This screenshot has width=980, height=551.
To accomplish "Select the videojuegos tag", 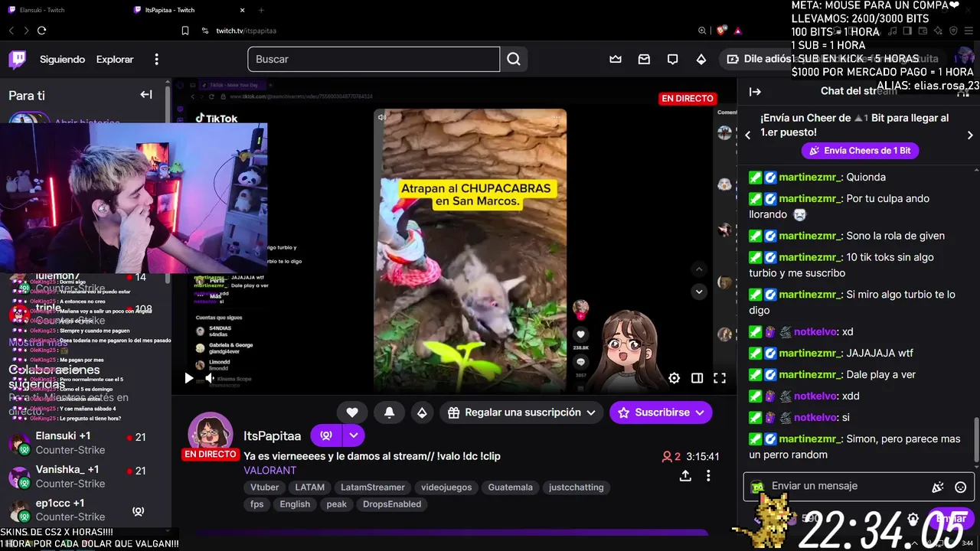I will (x=446, y=487).
